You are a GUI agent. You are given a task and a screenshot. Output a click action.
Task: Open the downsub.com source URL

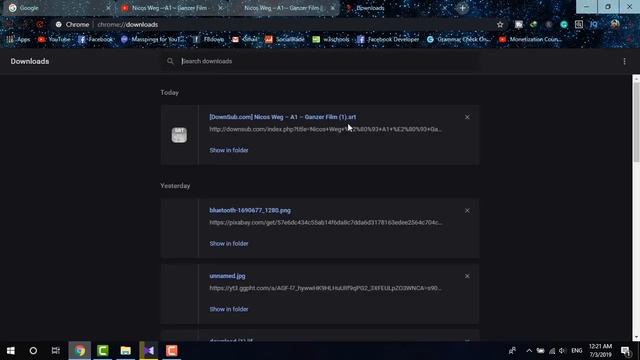325,129
